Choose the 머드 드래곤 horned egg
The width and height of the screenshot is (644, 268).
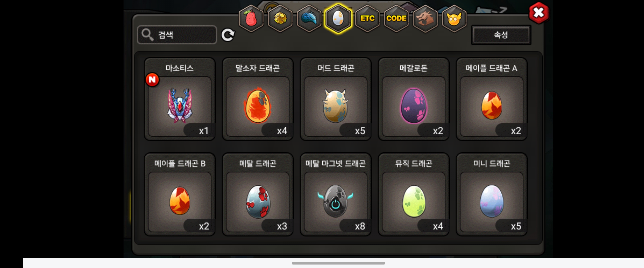pos(336,99)
